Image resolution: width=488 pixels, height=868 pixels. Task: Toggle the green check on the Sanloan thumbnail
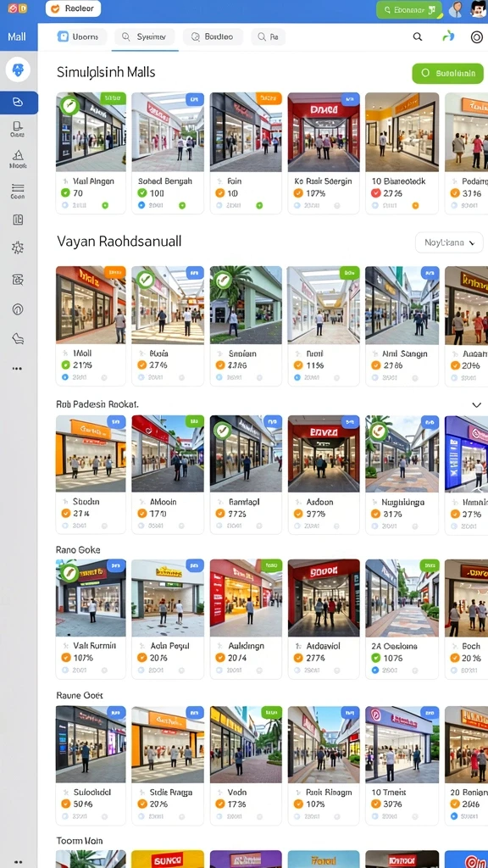click(223, 280)
